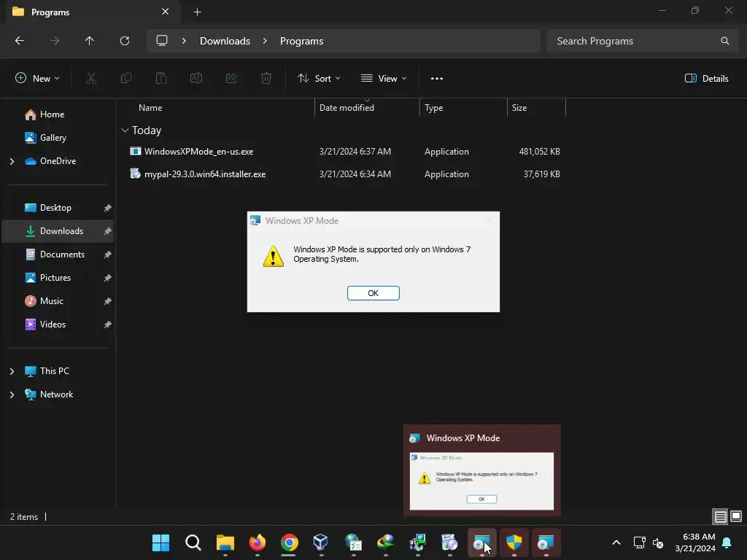Toggle the Details pane
Image resolution: width=747 pixels, height=560 pixels.
[706, 79]
